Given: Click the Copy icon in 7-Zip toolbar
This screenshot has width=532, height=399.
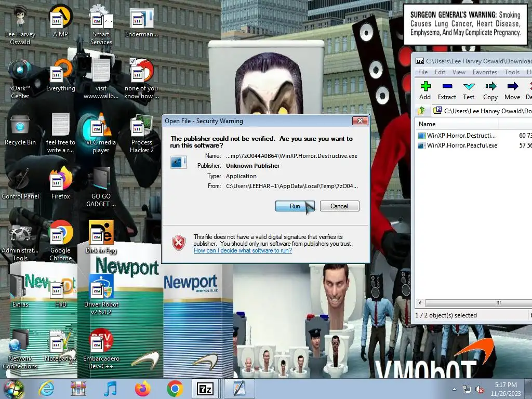Looking at the screenshot, I should click(490, 91).
